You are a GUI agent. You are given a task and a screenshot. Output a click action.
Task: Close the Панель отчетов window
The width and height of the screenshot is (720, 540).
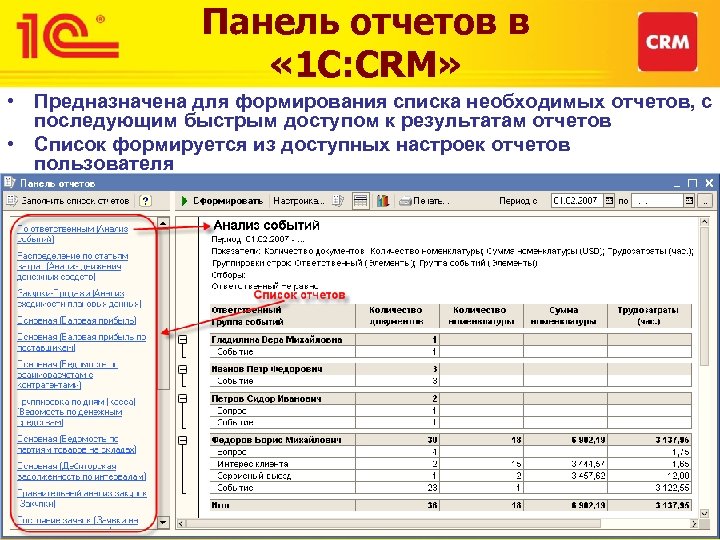[709, 183]
